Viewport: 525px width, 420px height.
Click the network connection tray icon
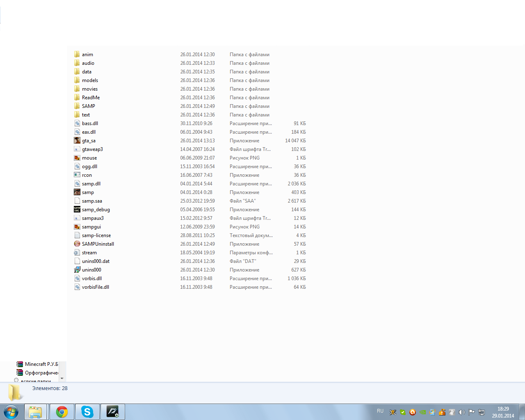click(482, 412)
